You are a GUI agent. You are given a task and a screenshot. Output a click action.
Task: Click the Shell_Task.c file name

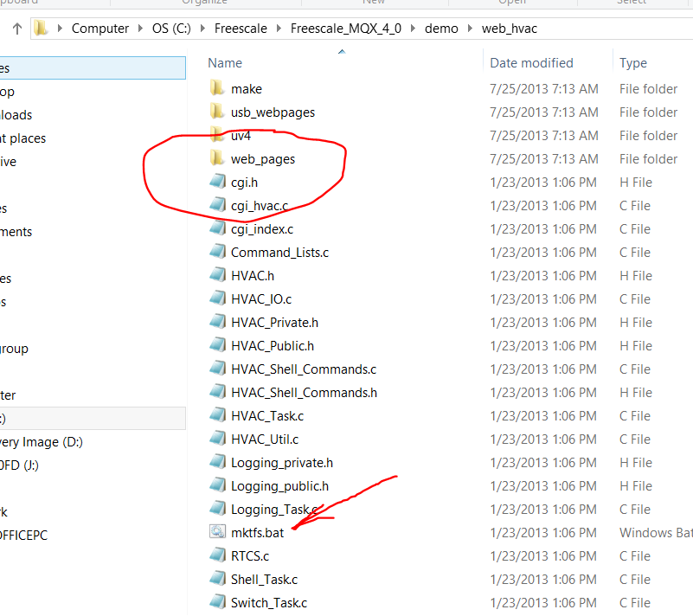coord(264,580)
